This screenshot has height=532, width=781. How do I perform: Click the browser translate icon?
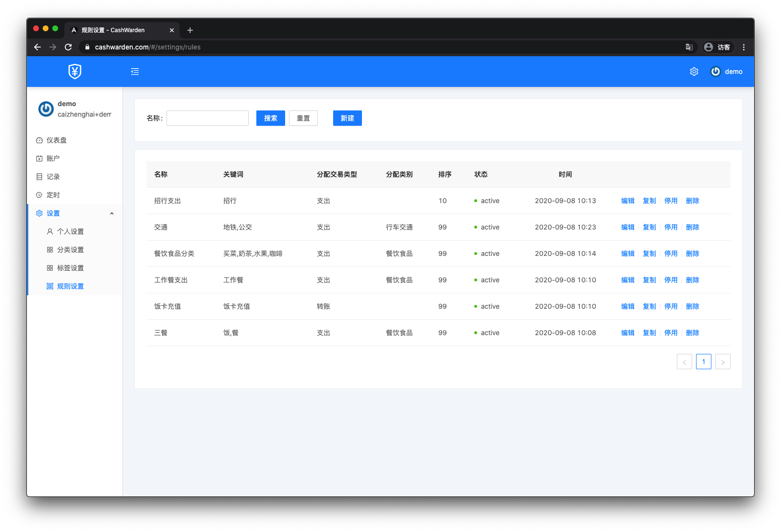[689, 47]
